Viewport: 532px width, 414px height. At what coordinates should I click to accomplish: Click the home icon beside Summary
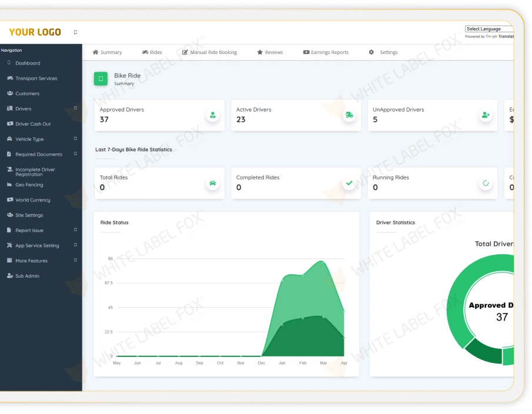pos(95,52)
